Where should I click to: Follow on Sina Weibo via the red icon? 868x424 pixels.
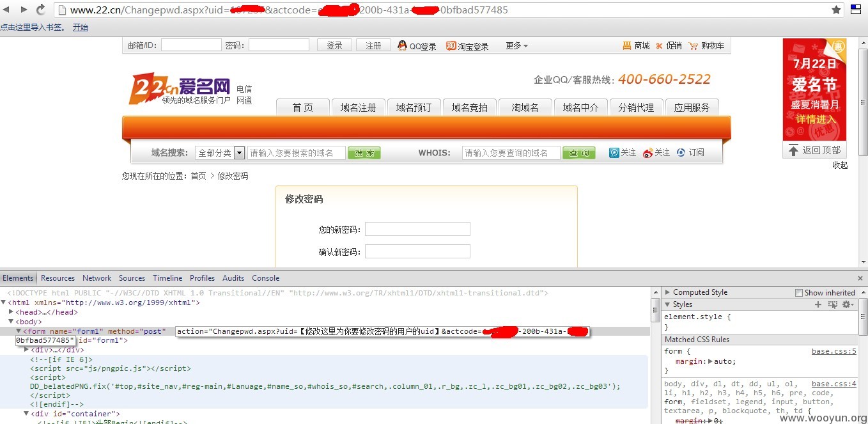click(x=648, y=152)
